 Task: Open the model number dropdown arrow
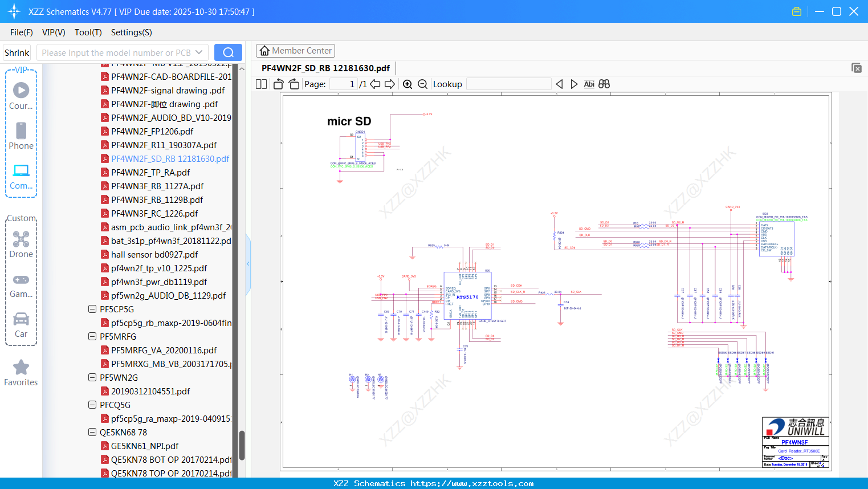pos(199,52)
